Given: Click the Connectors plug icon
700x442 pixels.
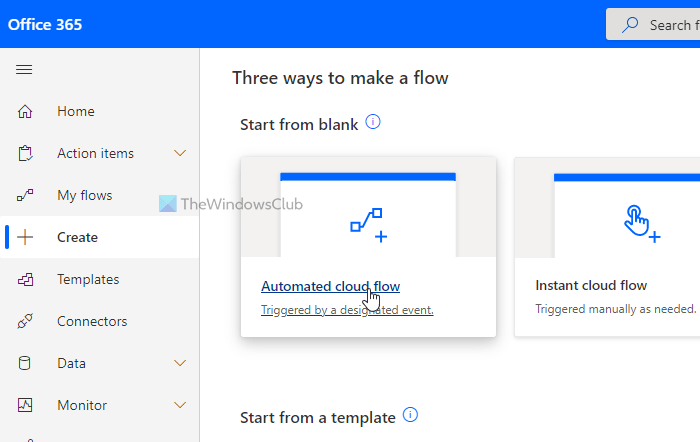Looking at the screenshot, I should [x=26, y=321].
